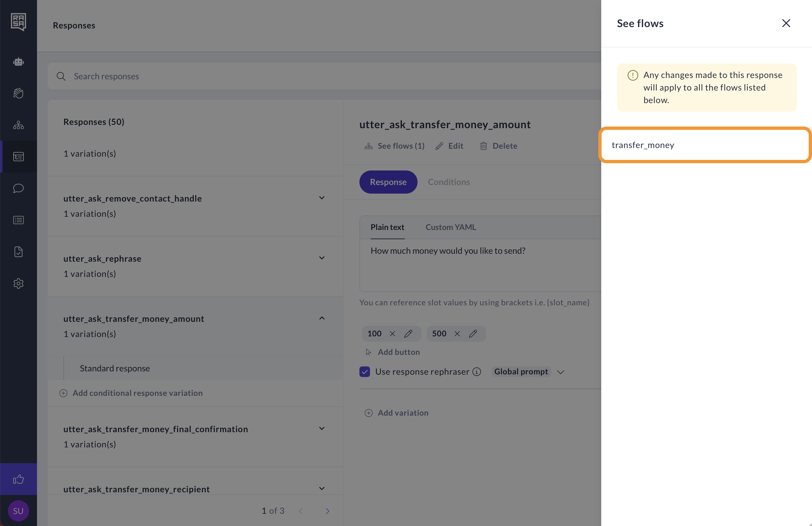Go to the next responses page

coord(327,511)
